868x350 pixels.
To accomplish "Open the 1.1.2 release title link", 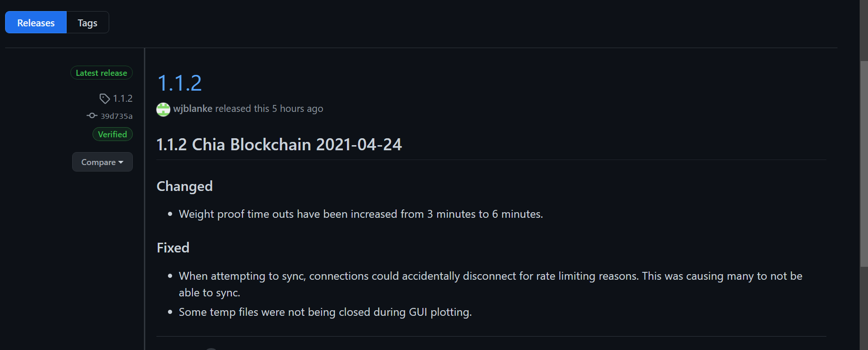I will (180, 83).
